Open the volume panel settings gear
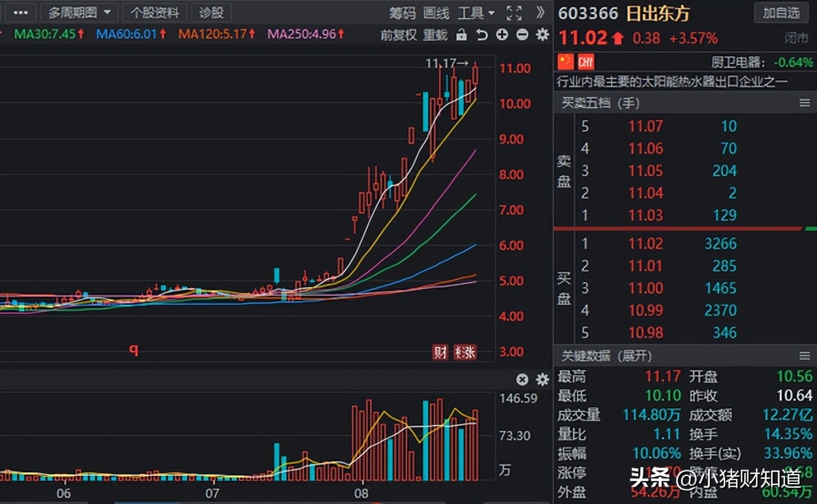 pos(542,379)
